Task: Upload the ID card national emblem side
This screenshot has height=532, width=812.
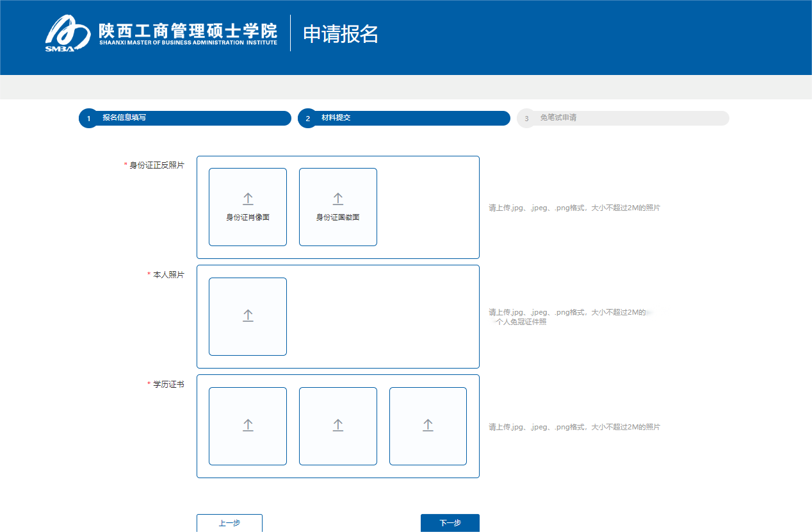Action: pos(337,206)
